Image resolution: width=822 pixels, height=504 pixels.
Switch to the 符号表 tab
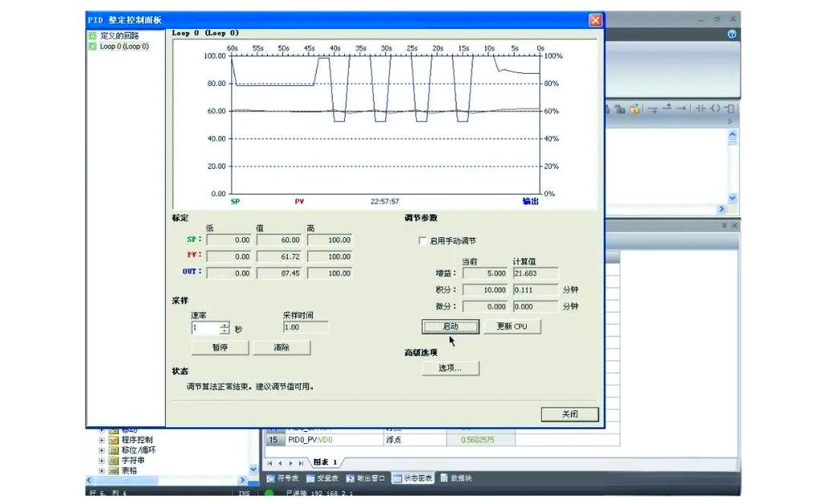click(283, 478)
